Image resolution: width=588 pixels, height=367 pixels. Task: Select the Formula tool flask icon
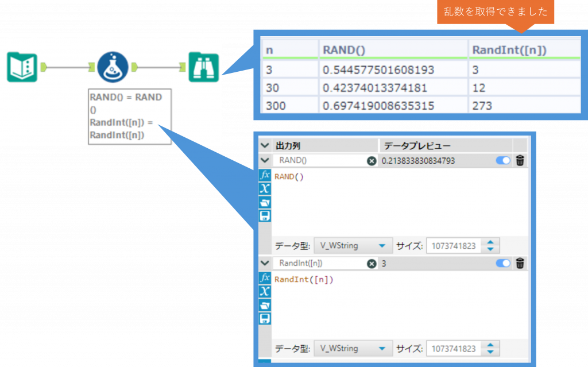click(113, 67)
